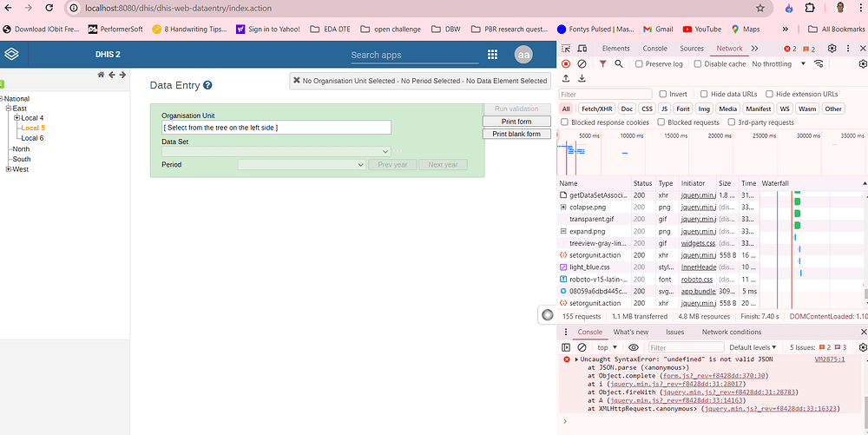This screenshot has width=868, height=435.
Task: Open browser extensions puzzle icon
Action: [x=809, y=9]
